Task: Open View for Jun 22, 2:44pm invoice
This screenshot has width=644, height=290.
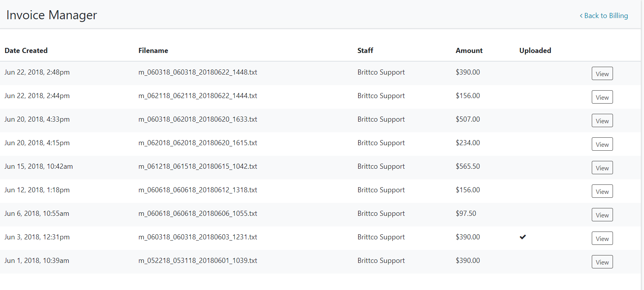Action: pyautogui.click(x=602, y=97)
